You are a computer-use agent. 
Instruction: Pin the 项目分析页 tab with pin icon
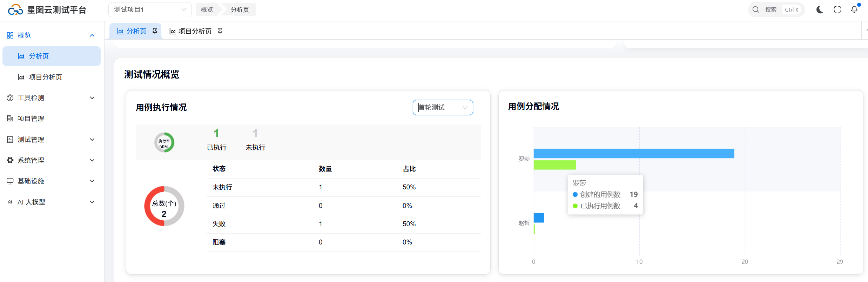[220, 31]
